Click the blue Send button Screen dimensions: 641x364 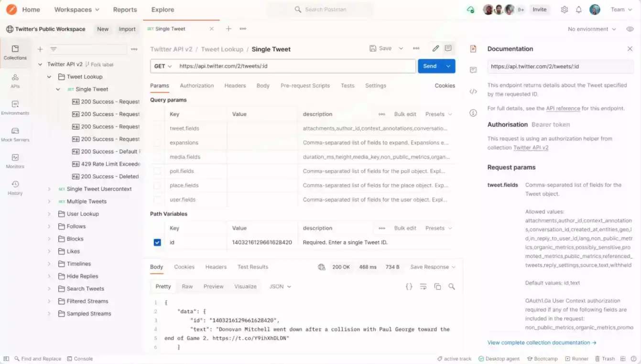point(430,66)
